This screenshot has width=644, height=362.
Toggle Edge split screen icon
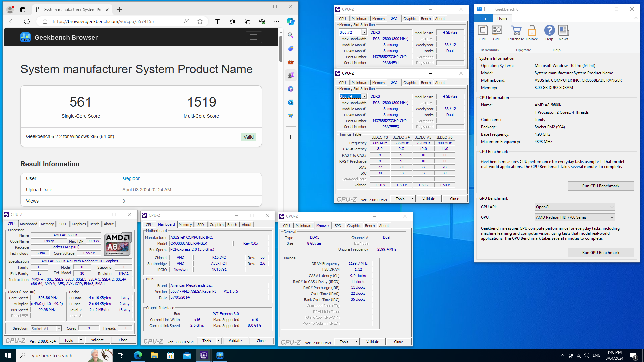[x=217, y=21]
